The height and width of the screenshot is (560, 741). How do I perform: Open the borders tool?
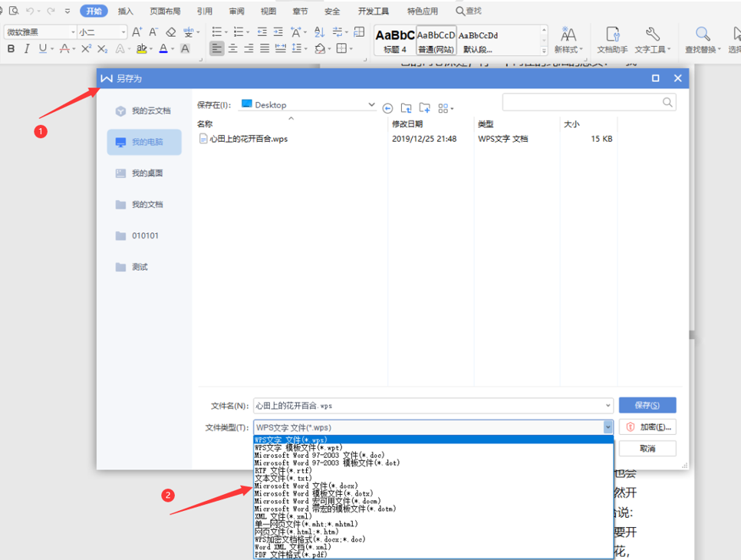341,48
